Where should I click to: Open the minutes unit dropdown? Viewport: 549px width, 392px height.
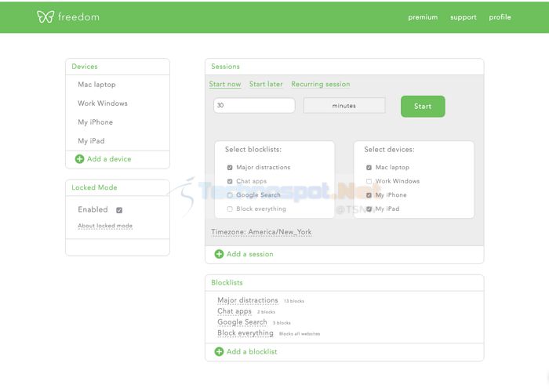point(344,105)
